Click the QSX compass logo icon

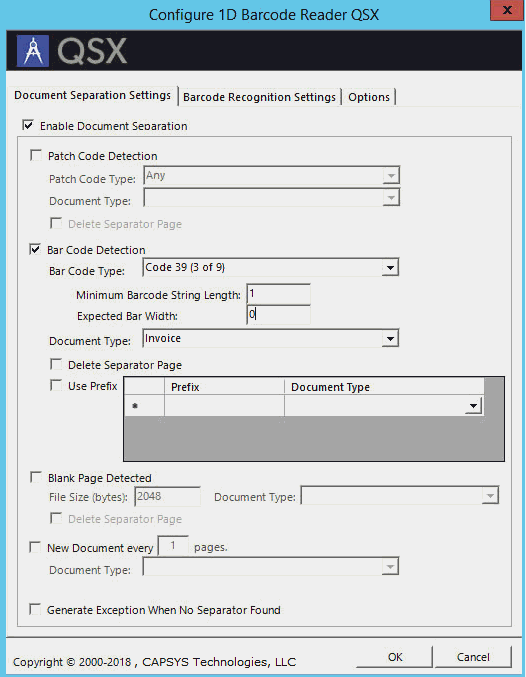32,51
